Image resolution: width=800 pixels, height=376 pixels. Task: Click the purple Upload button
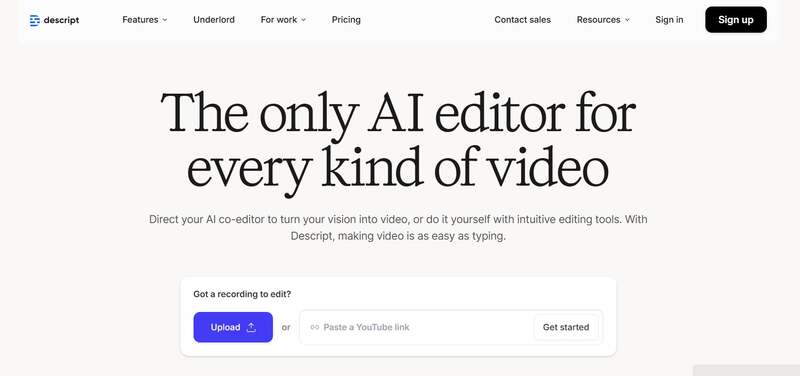[233, 327]
